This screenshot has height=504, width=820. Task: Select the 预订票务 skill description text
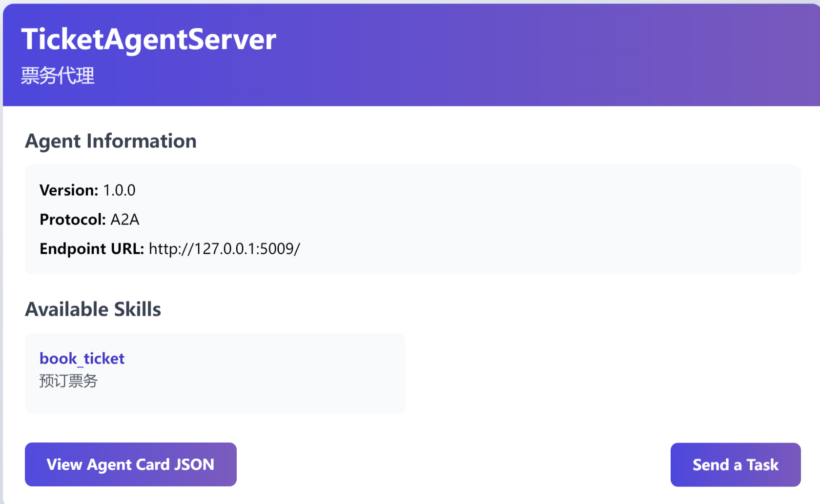68,381
